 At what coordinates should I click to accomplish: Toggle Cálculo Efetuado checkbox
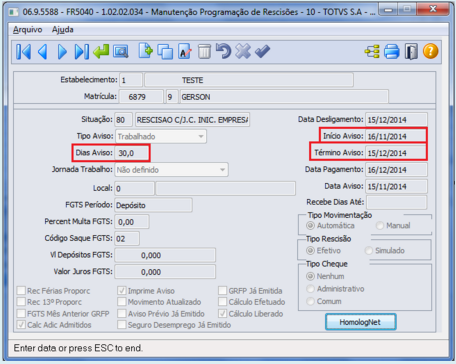point(222,302)
